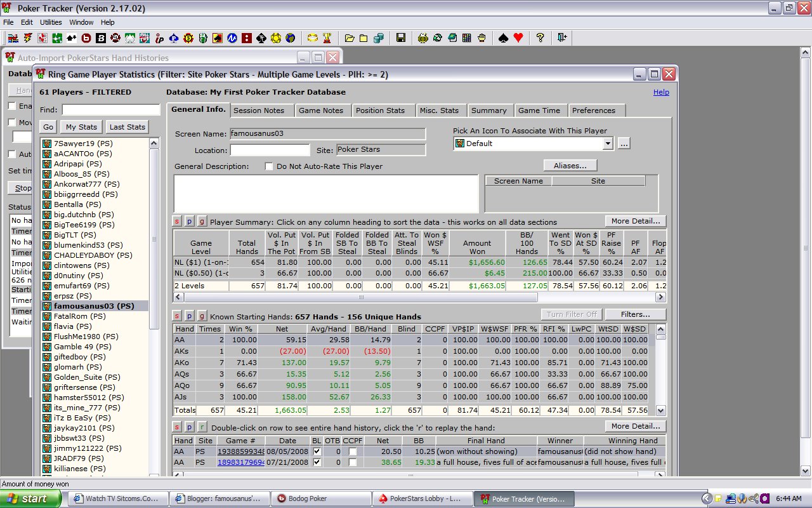
Task: Click the lightning bolt toolbar icon
Action: (x=27, y=38)
